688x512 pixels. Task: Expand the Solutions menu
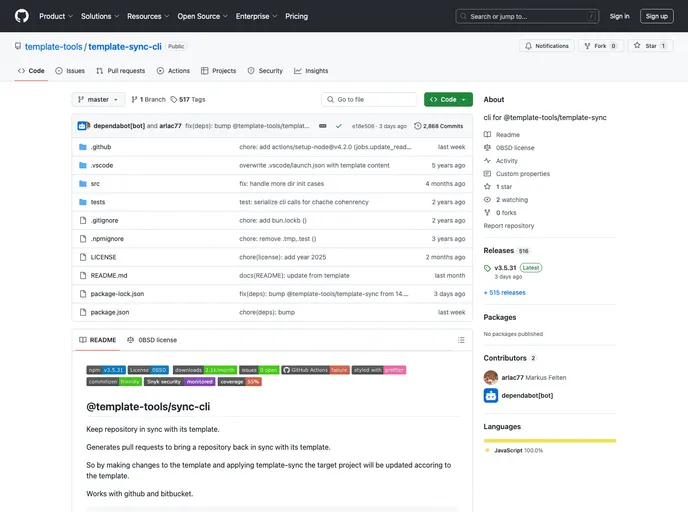[x=100, y=16]
